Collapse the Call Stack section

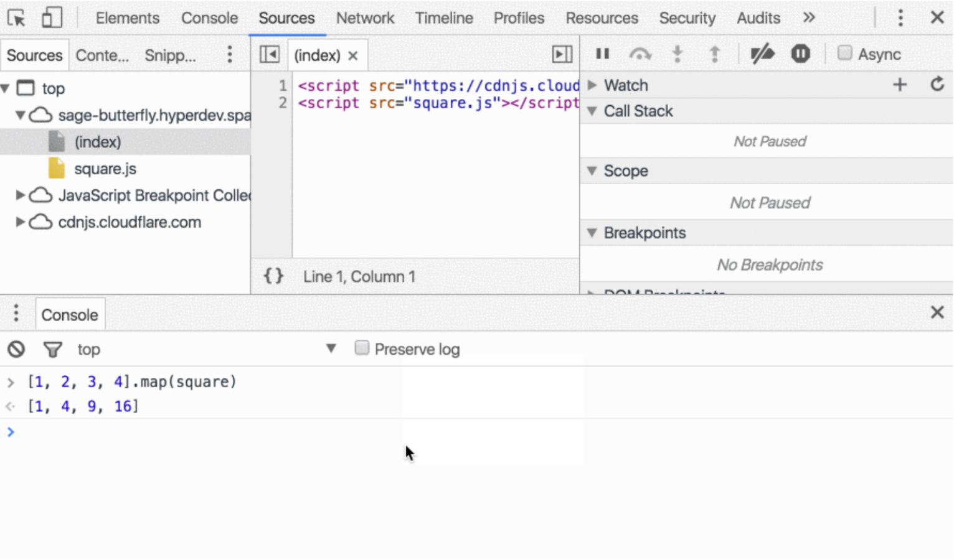[x=592, y=111]
